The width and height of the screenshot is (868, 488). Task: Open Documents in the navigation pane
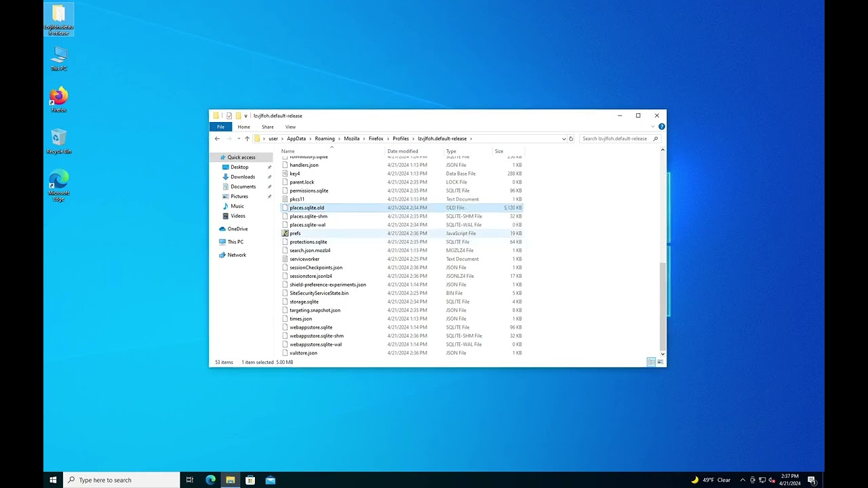pos(243,186)
